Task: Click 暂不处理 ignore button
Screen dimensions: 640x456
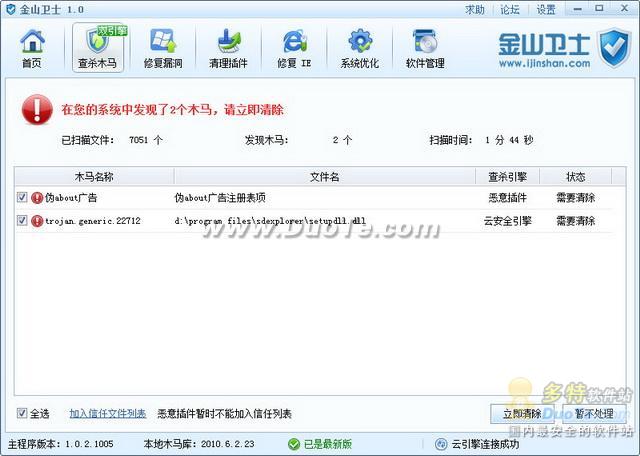Action: [x=594, y=414]
